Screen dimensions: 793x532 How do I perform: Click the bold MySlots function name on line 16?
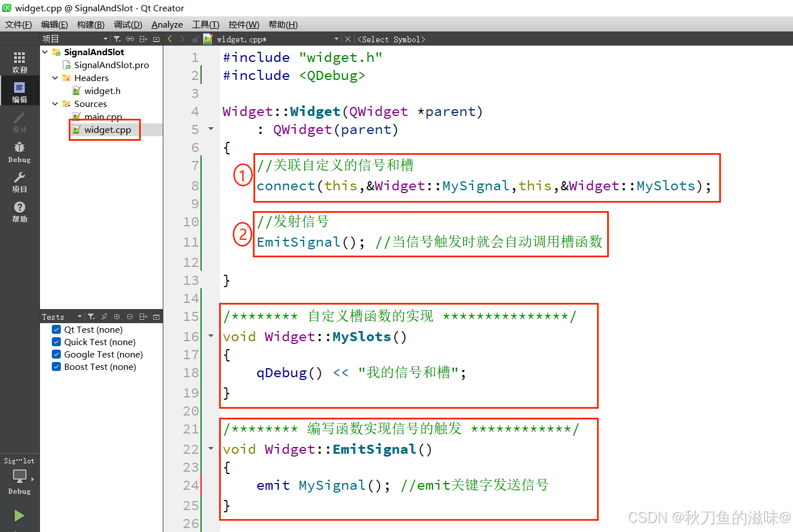pyautogui.click(x=362, y=336)
